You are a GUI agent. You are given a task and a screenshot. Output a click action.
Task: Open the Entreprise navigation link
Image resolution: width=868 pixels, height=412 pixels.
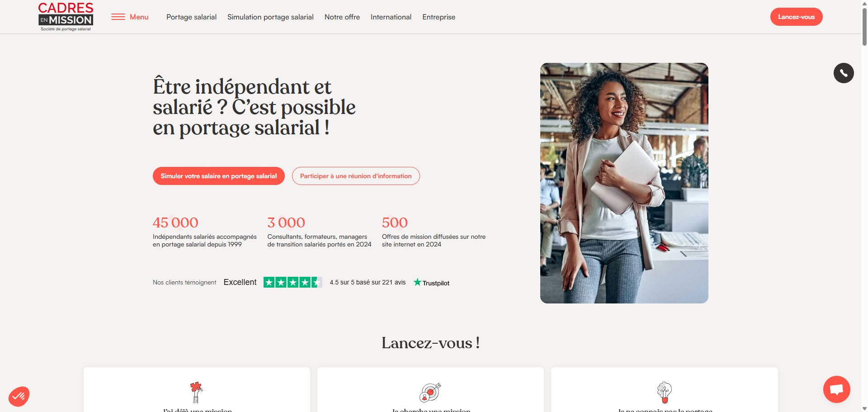click(x=439, y=17)
